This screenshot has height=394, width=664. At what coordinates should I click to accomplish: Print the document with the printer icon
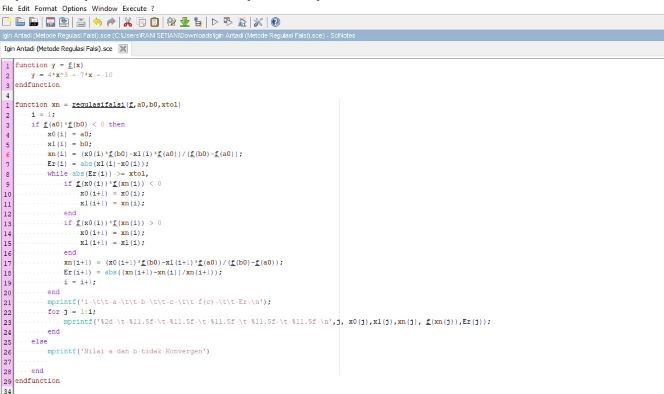[x=81, y=22]
